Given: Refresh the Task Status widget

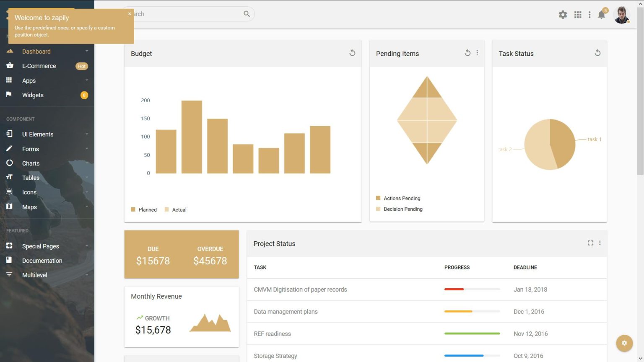Looking at the screenshot, I should (597, 53).
